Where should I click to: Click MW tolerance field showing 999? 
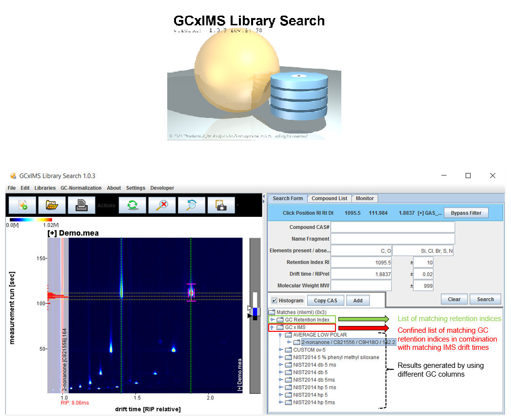423,286
